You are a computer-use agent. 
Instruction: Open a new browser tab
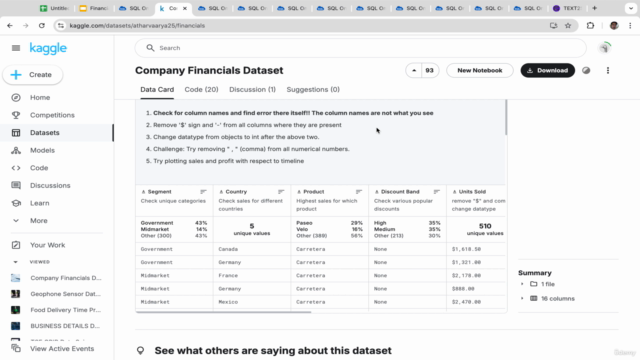[594, 8]
